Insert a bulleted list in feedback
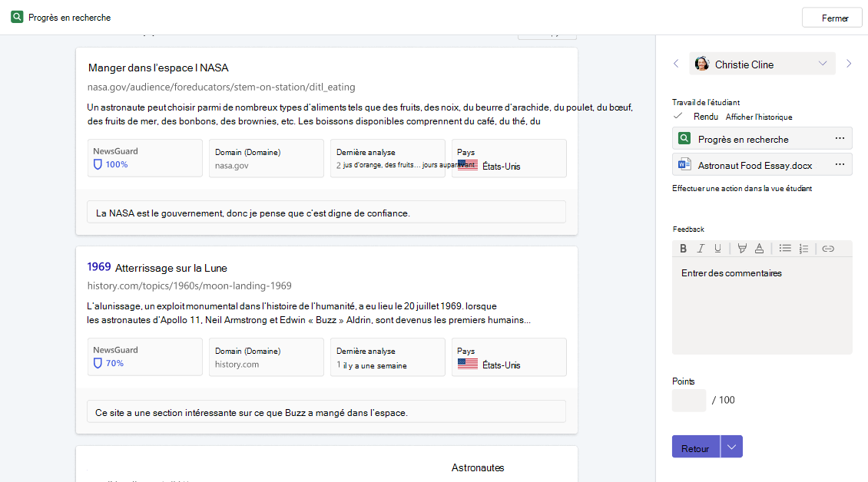The height and width of the screenshot is (482, 868). coord(785,249)
